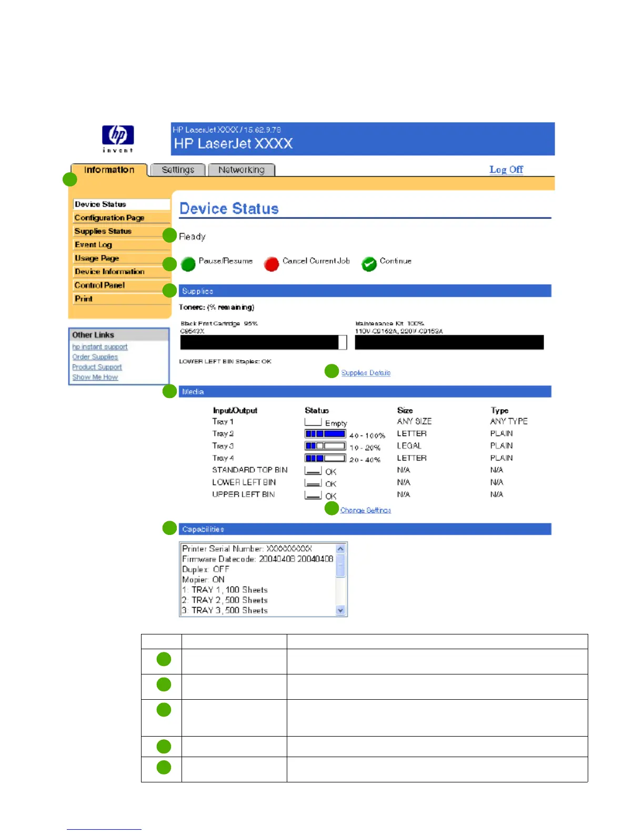Open Device Information from the sidebar
The image size is (644, 834).
pos(121,272)
